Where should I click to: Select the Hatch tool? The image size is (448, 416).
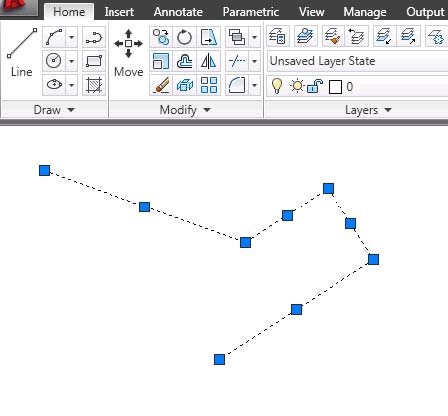tap(94, 85)
